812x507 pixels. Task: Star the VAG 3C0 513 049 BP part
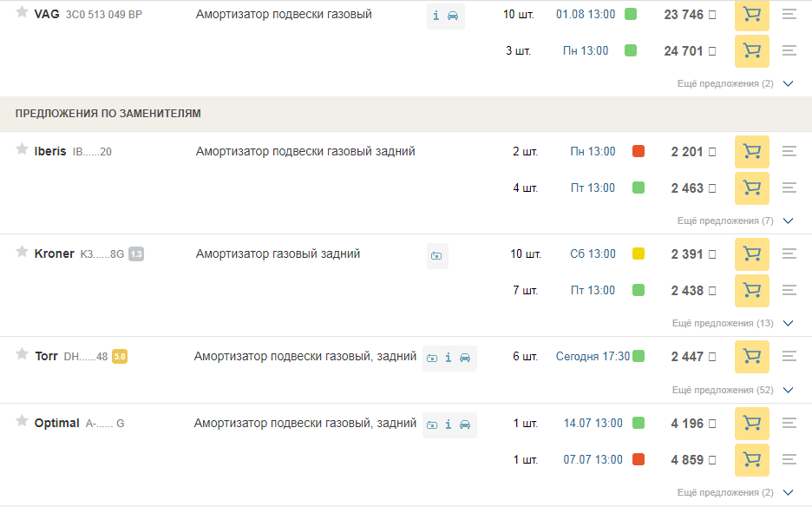click(22, 12)
